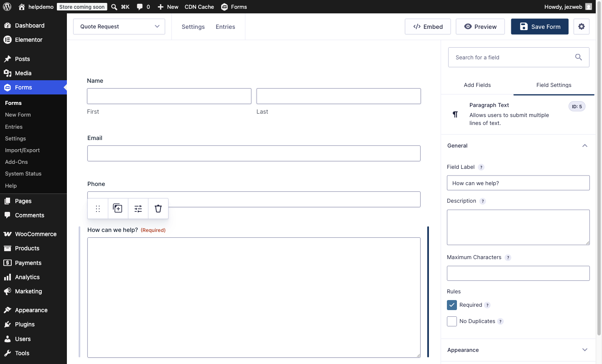Open Analytics in sidebar

(x=33, y=277)
